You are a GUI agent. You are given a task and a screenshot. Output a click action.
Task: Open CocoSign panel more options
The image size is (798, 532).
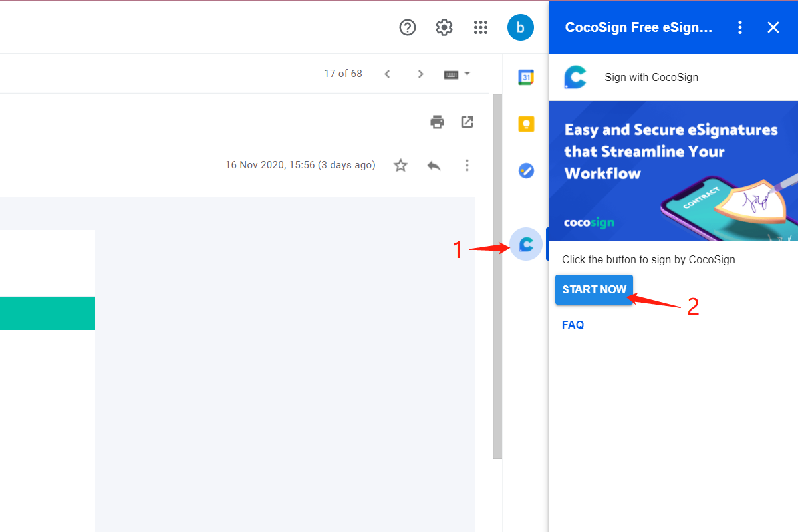740,27
